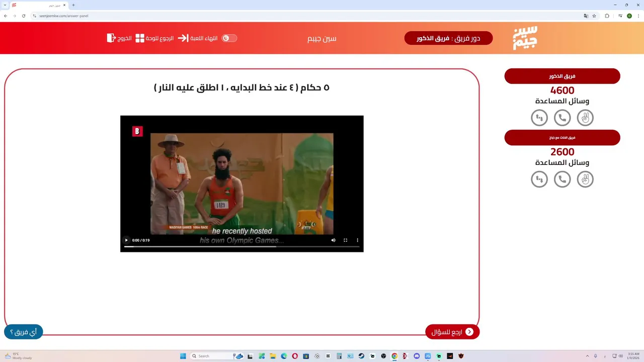The height and width of the screenshot is (362, 644).
Task: Show hidden system tray icons
Action: (x=587, y=356)
